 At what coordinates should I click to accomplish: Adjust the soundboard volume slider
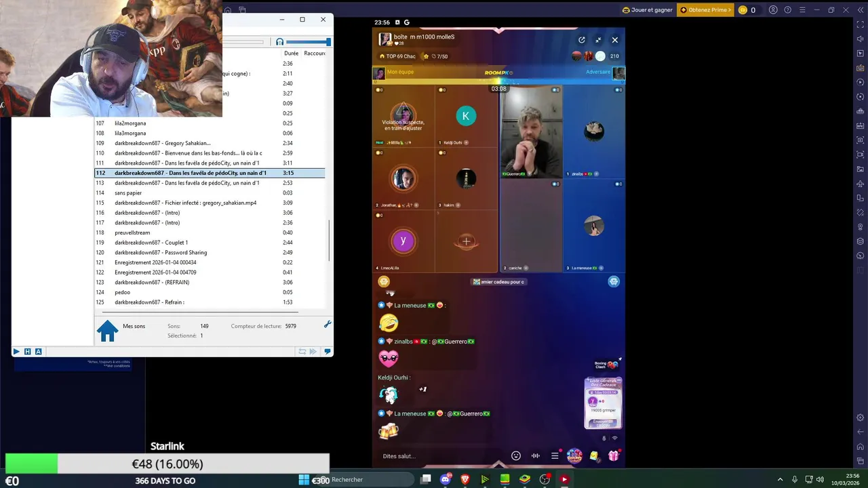click(x=308, y=42)
